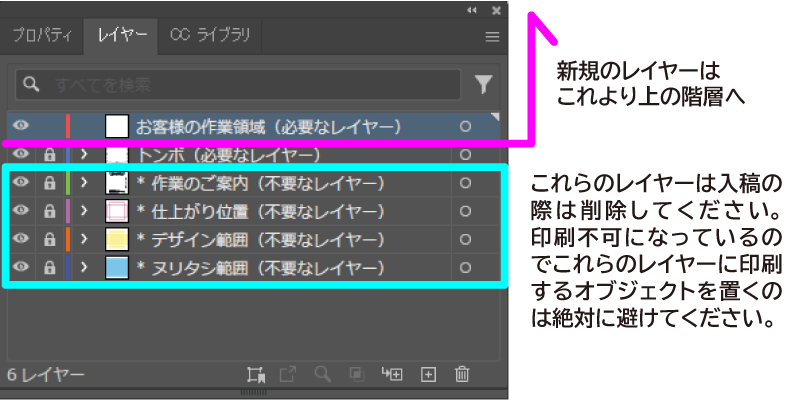Click the Create New Layer plus icon
Viewport: 800px width, 400px height.
point(428,375)
